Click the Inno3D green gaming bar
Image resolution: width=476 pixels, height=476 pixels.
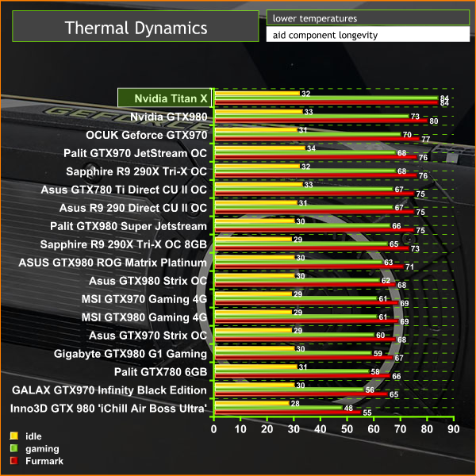tap(278, 408)
